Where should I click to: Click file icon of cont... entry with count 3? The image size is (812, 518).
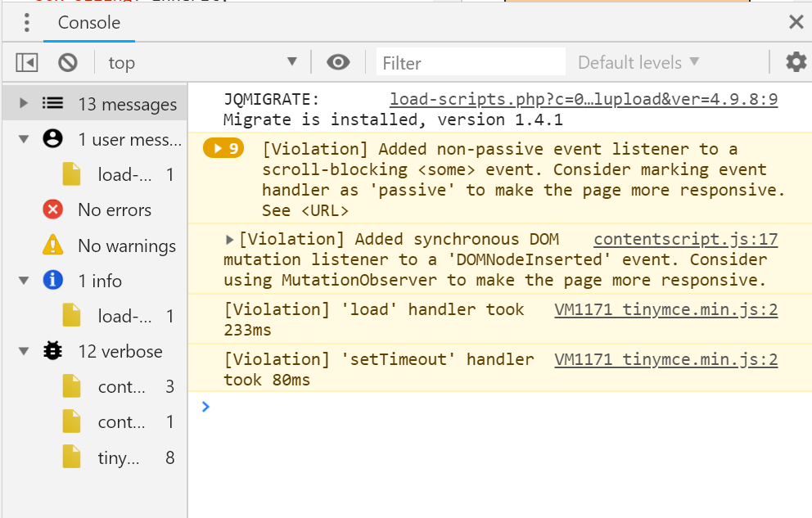(71, 386)
